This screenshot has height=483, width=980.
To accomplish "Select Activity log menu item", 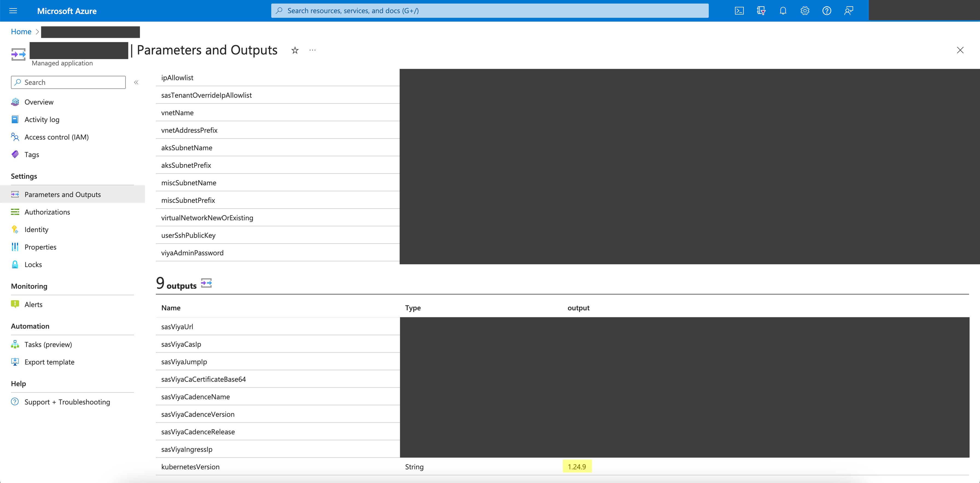I will click(x=42, y=120).
